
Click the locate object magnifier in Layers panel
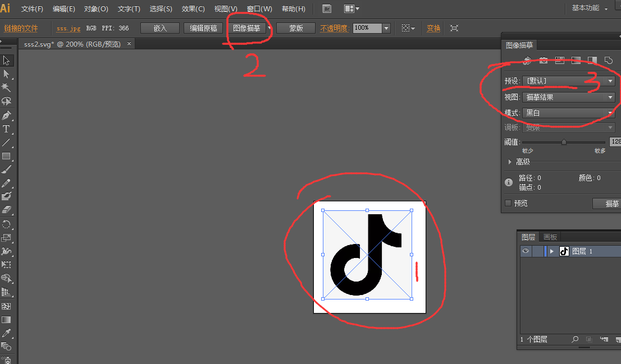pyautogui.click(x=575, y=339)
